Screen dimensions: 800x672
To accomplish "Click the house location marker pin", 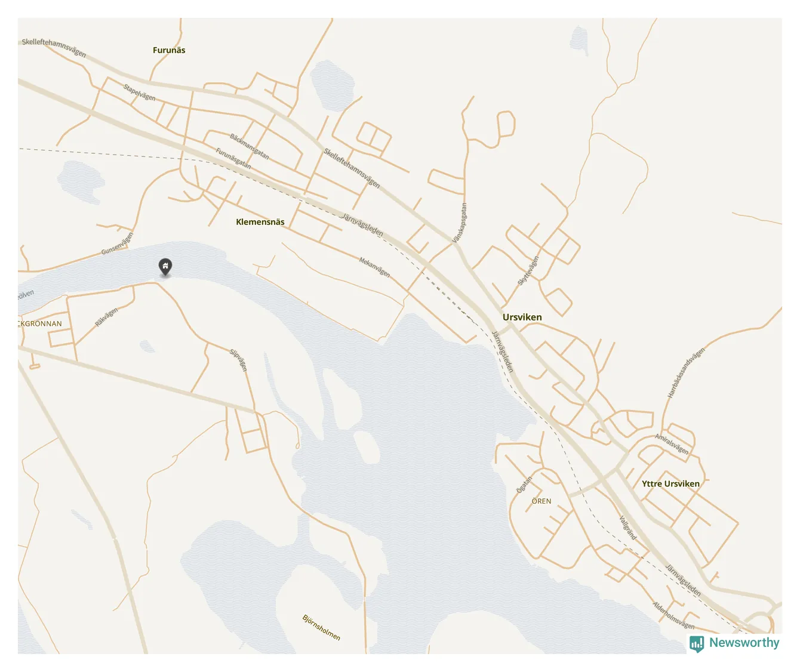I will point(165,267).
